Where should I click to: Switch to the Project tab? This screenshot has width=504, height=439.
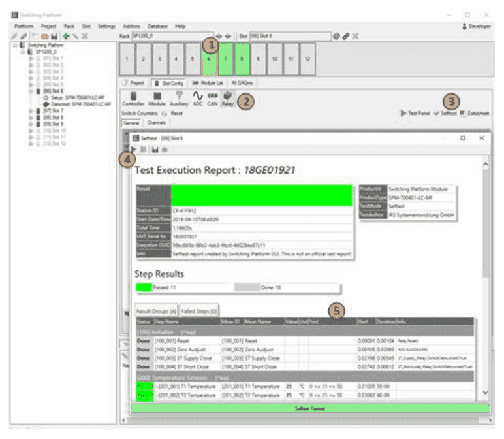coord(134,83)
